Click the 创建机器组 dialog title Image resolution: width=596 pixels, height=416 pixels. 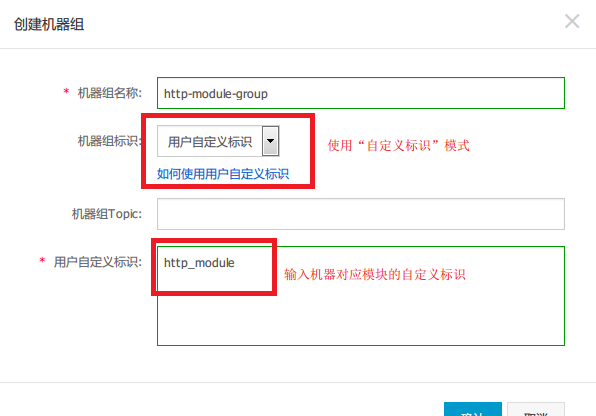49,24
